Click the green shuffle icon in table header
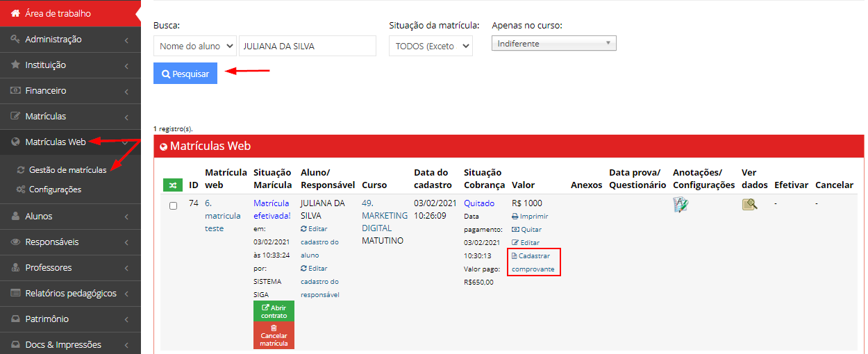This screenshot has width=868, height=354. 173,185
